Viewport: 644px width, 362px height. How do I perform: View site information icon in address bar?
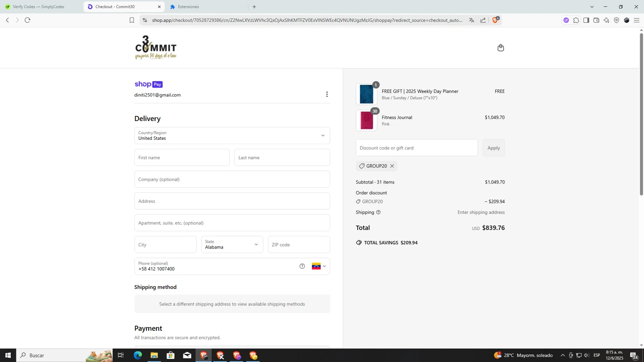click(145, 20)
